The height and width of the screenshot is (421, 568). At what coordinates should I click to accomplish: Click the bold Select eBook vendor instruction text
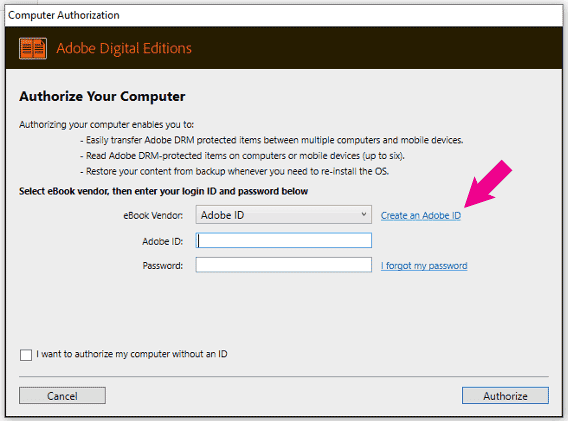point(163,191)
